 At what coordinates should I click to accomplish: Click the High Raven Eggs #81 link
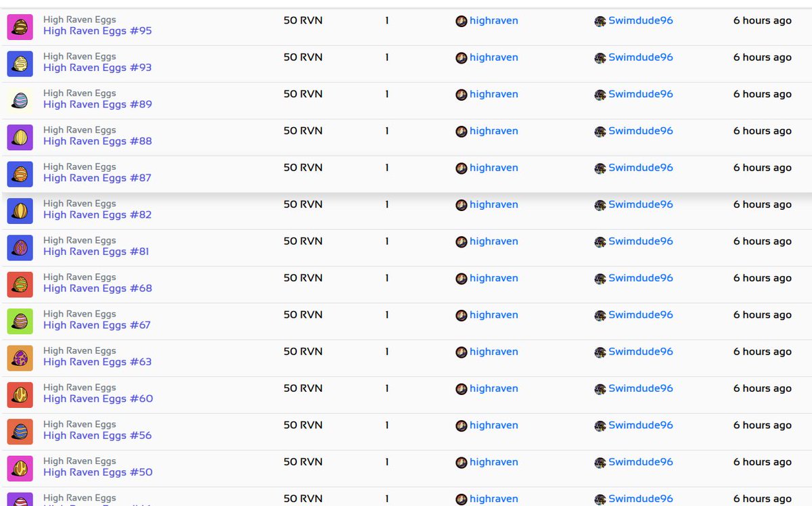96,252
